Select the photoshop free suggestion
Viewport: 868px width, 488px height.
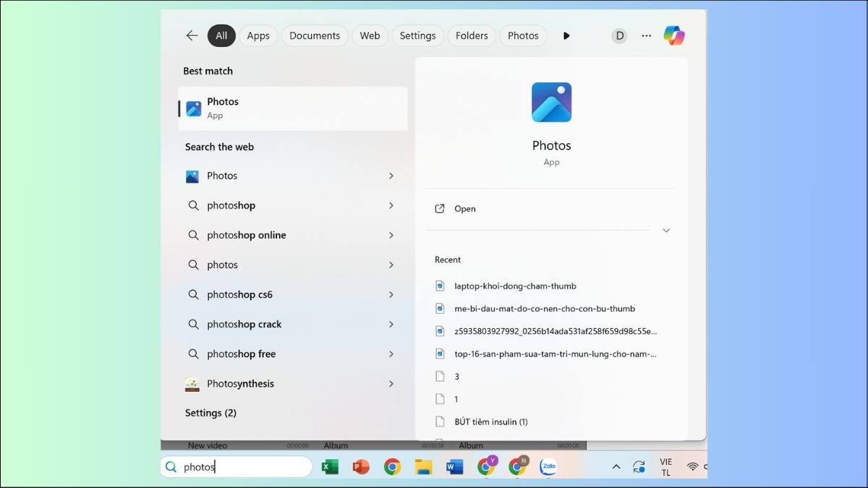pos(241,354)
